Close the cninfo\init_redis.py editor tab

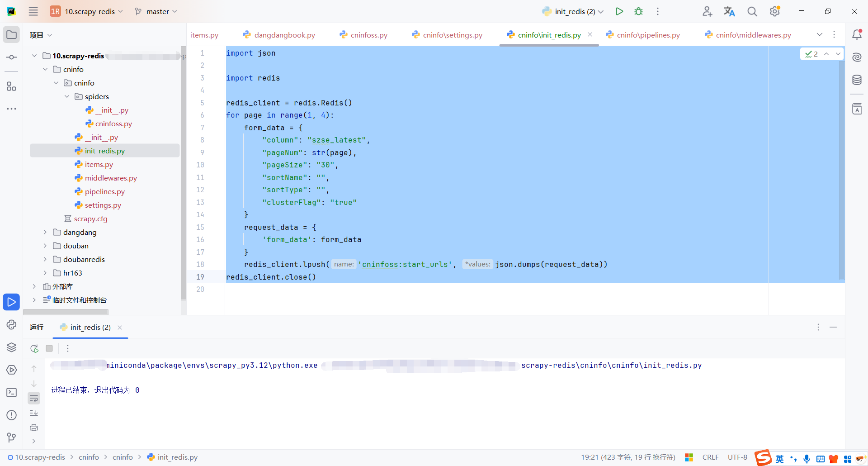(x=590, y=34)
